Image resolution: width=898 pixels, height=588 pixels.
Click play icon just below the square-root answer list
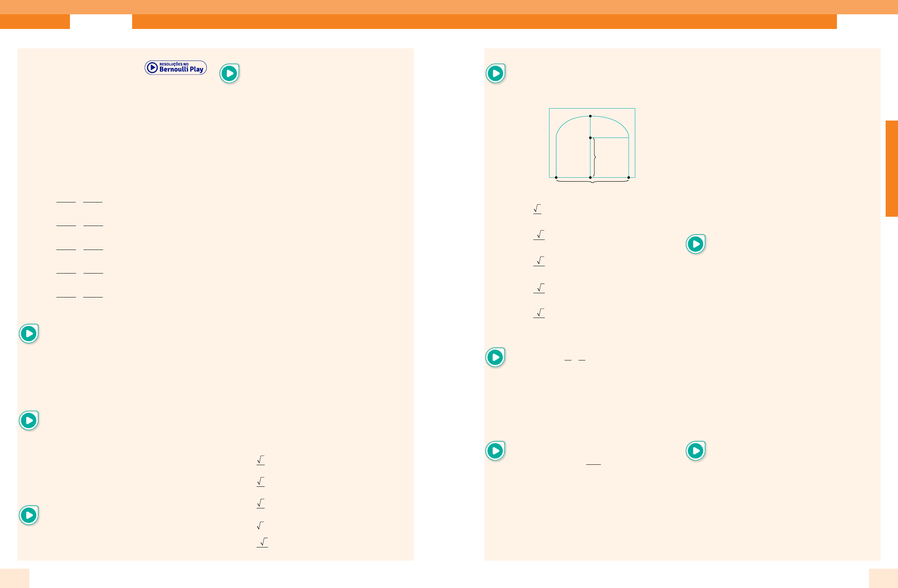click(495, 357)
